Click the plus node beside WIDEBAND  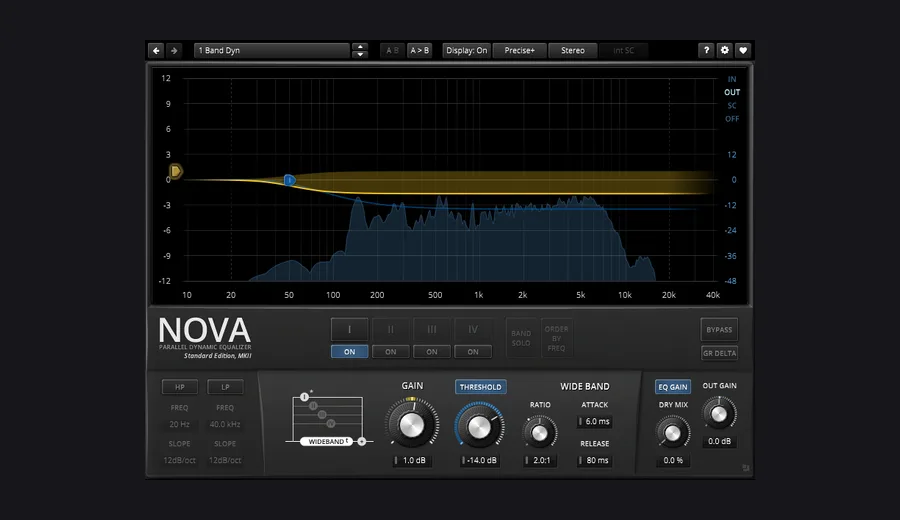(362, 441)
